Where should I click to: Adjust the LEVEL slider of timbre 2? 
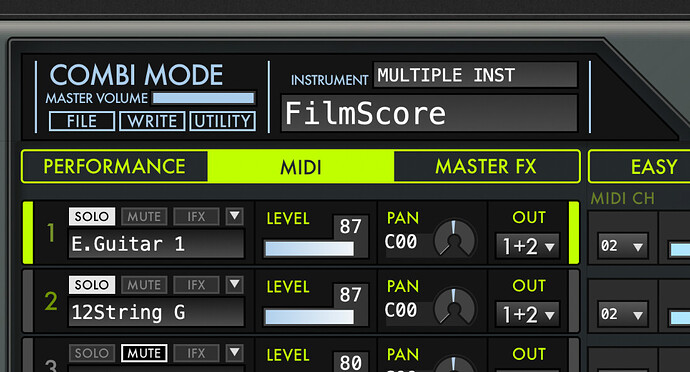[x=310, y=317]
